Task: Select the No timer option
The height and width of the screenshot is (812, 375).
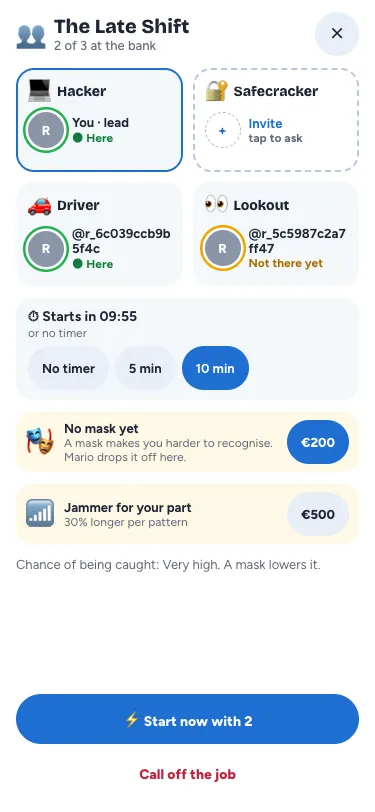Action: click(x=68, y=368)
